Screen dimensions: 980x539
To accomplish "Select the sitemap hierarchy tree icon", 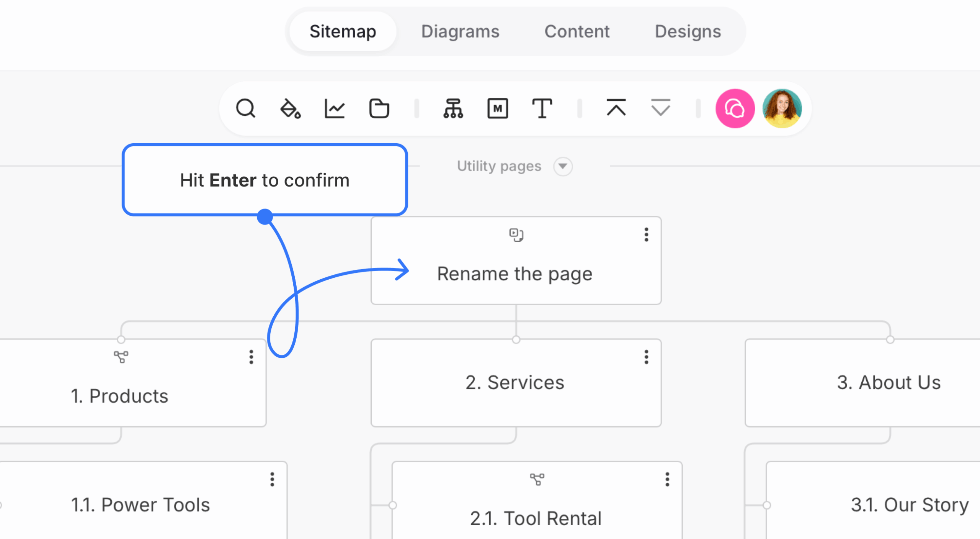I will 453,108.
